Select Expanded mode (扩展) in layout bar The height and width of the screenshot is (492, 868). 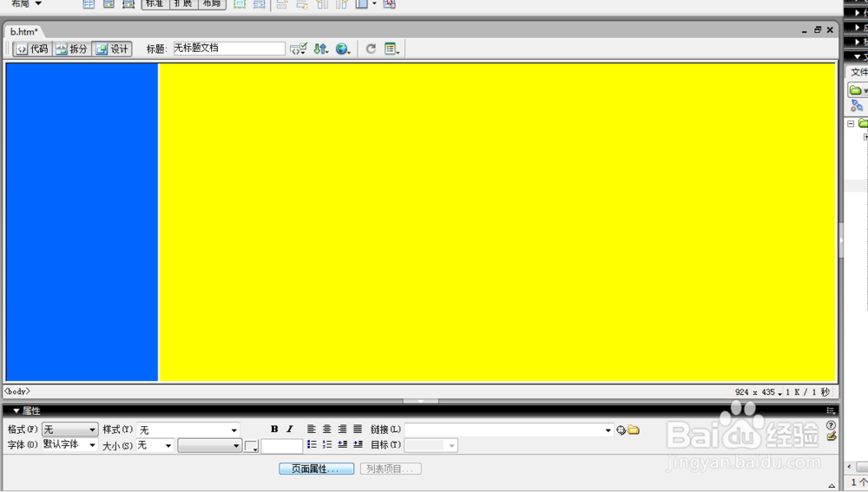click(x=183, y=3)
